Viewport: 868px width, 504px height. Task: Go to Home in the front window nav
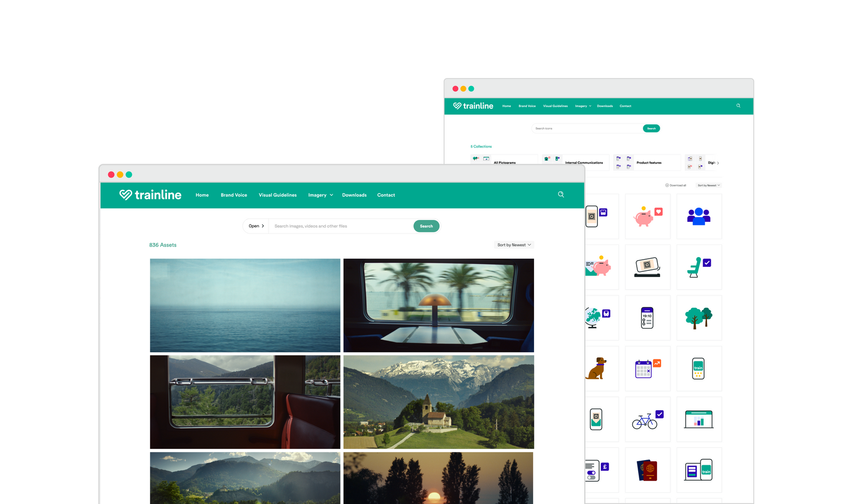point(202,195)
